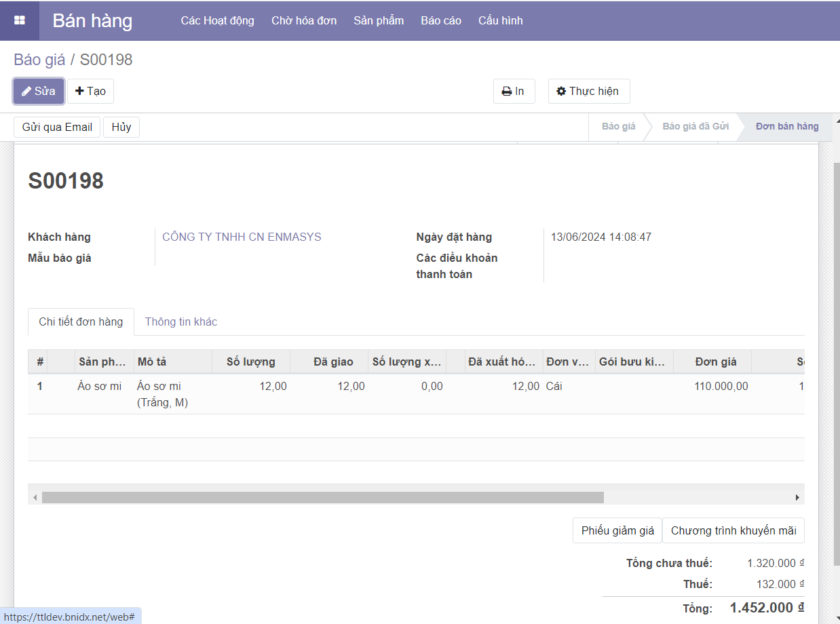
Task: Click Chương trình khuyến mãi button
Action: [733, 530]
